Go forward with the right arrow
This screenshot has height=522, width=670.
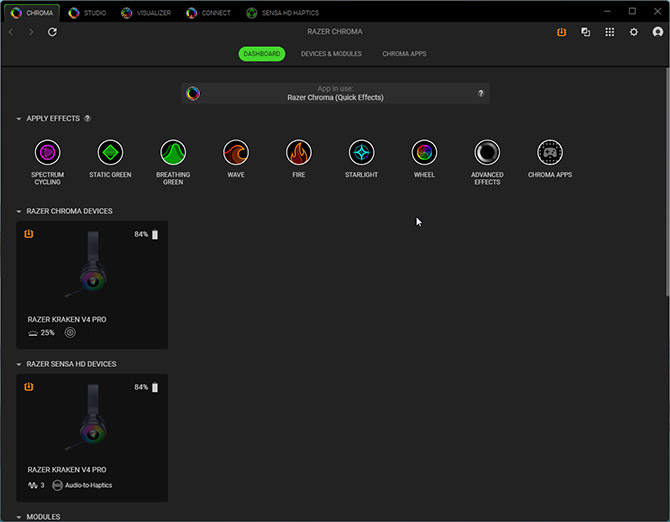31,32
